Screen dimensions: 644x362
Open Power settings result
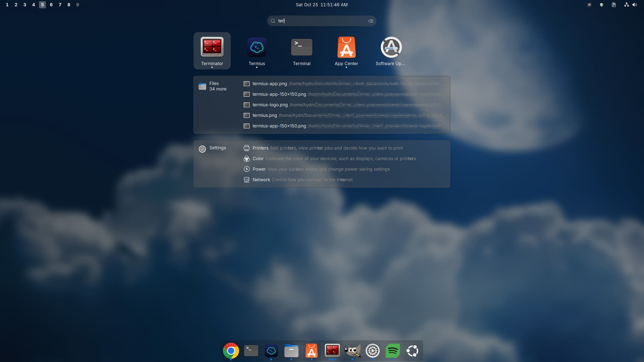pos(259,169)
